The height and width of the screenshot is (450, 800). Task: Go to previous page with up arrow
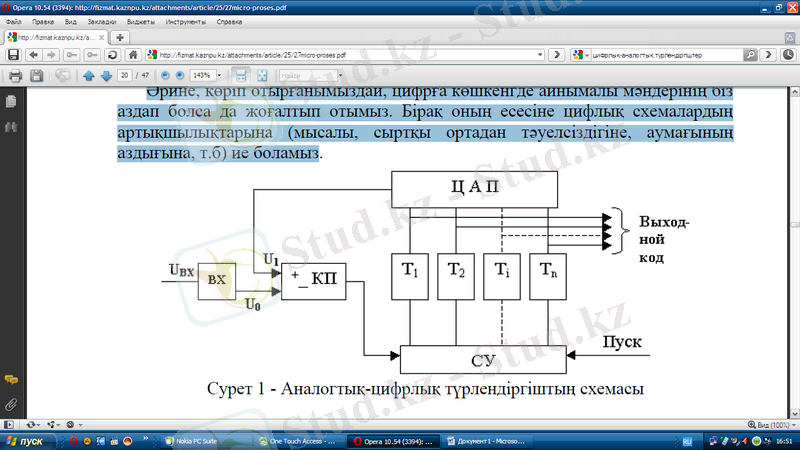pos(89,75)
